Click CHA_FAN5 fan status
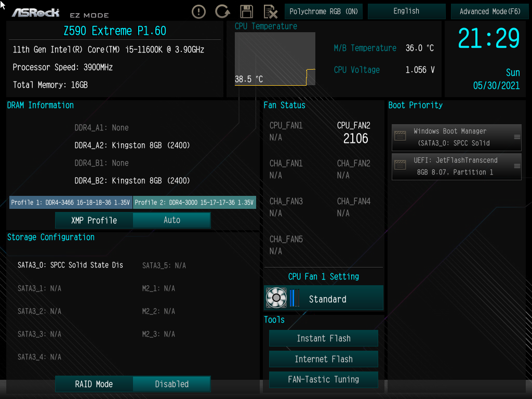The width and height of the screenshot is (532, 399). click(x=286, y=245)
